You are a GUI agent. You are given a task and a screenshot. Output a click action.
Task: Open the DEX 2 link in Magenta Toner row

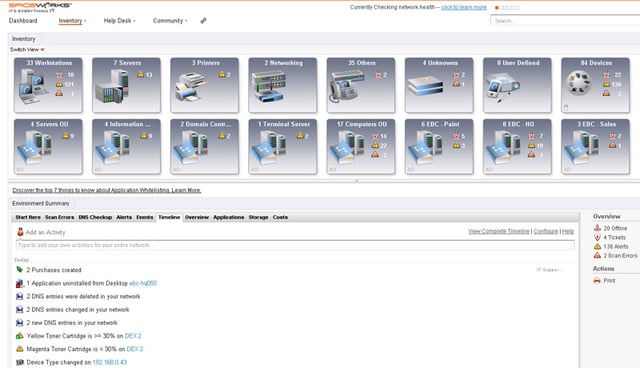tap(135, 349)
